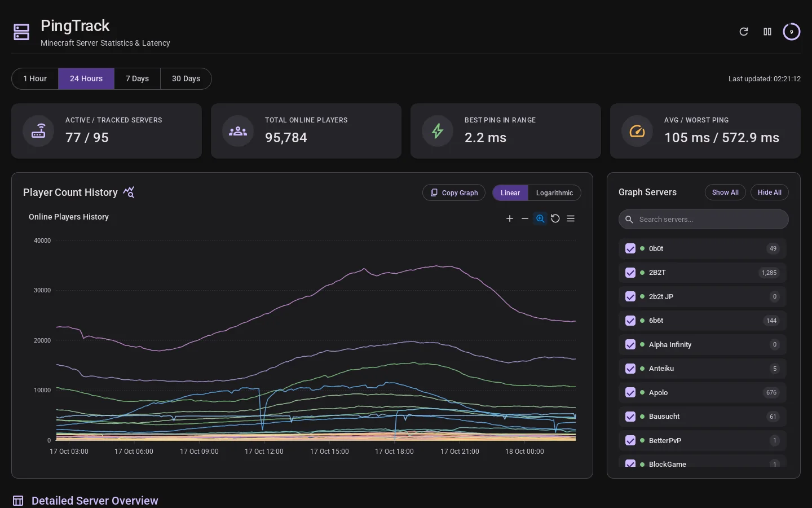Viewport: 812px width, 508px height.
Task: Click the speedometer avg ping icon
Action: coord(637,131)
